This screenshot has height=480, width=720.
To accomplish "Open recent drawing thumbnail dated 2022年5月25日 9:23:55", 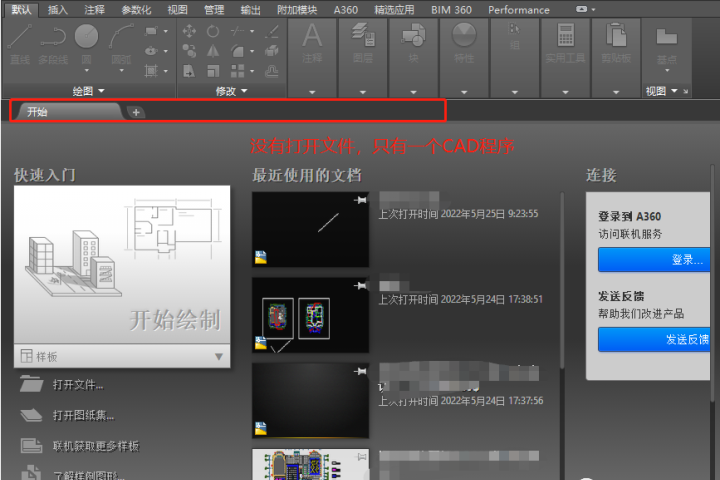I will 310,230.
